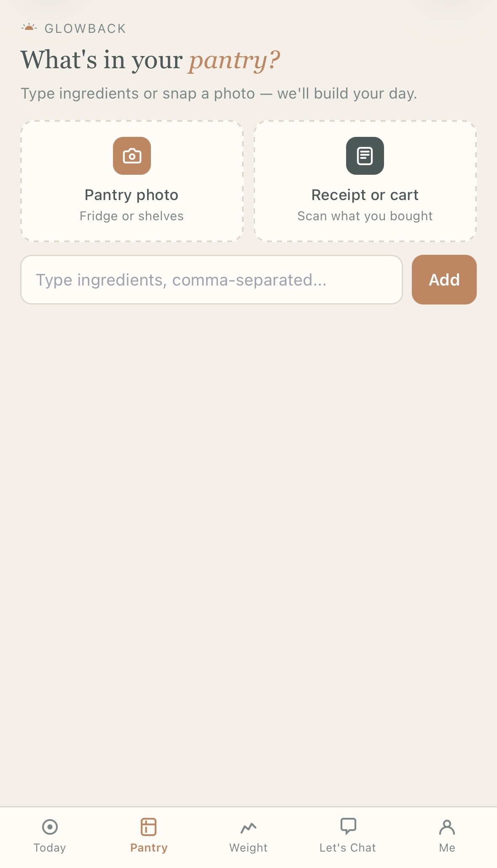The height and width of the screenshot is (868, 497).
Task: Select the Pantry tab label
Action: (149, 848)
